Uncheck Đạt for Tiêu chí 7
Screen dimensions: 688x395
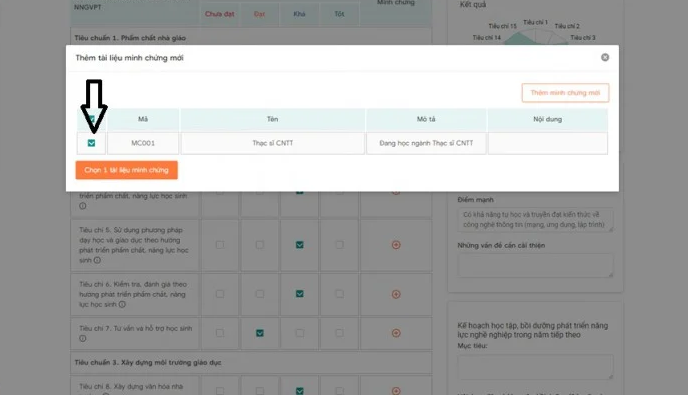click(260, 333)
